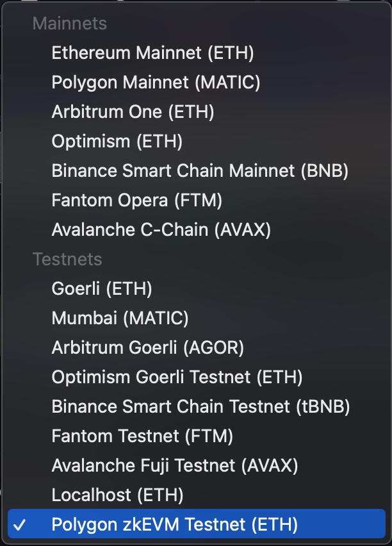Switch to Binance Smart Chain Testnet (tBNB)

coord(200,406)
